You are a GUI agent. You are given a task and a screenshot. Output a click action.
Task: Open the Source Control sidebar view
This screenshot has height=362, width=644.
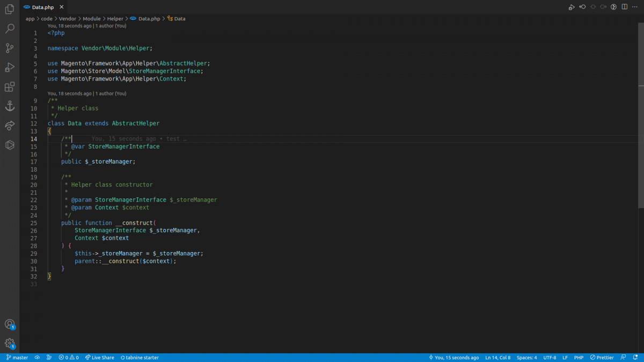(9, 48)
